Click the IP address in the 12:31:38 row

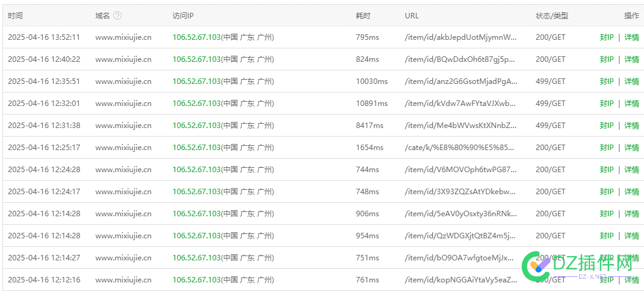pyautogui.click(x=196, y=125)
